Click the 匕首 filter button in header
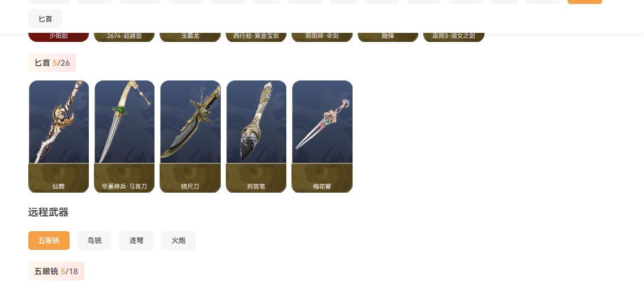 click(x=45, y=19)
